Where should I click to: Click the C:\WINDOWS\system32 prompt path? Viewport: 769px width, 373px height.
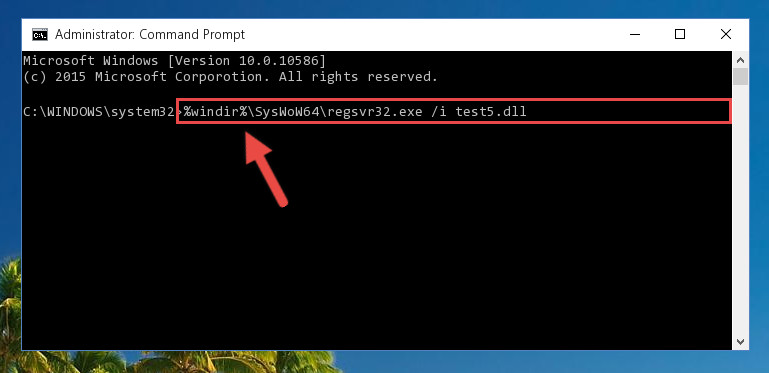tap(99, 112)
